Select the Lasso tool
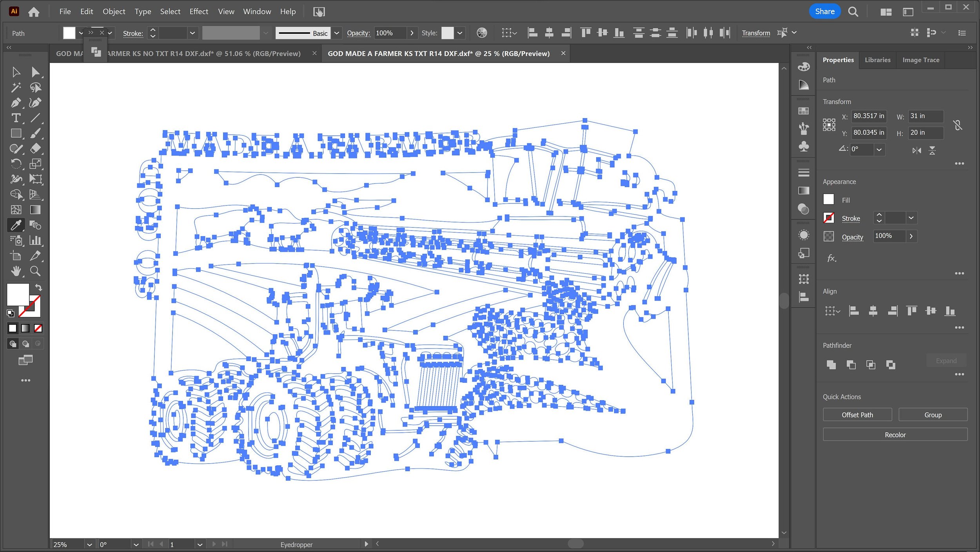This screenshot has height=552, width=980. point(35,87)
